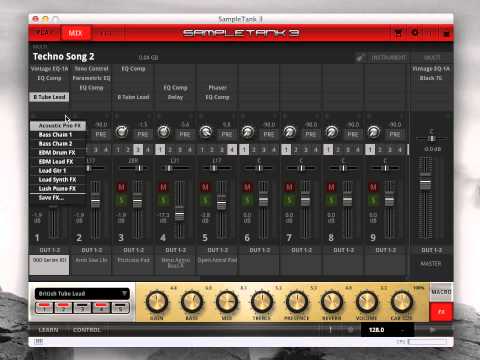480x360 pixels.
Task: Choose Lead Synth FX preset
Action: (x=58, y=180)
